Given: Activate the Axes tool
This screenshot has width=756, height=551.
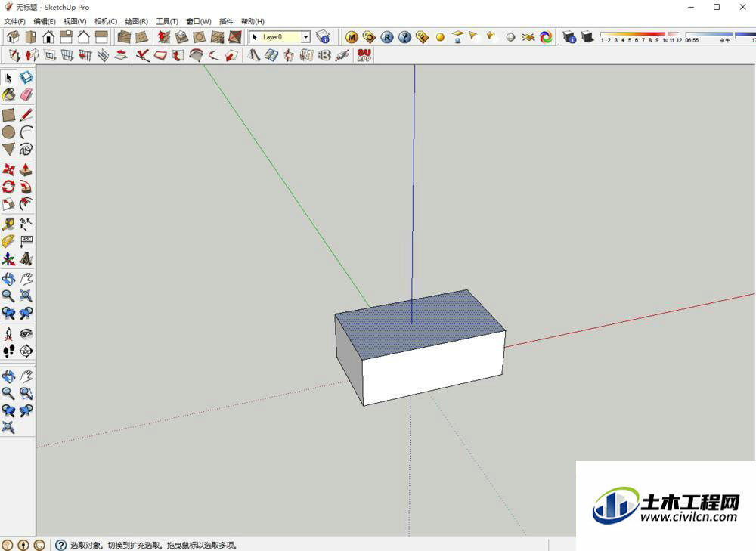Looking at the screenshot, I should pyautogui.click(x=8, y=258).
